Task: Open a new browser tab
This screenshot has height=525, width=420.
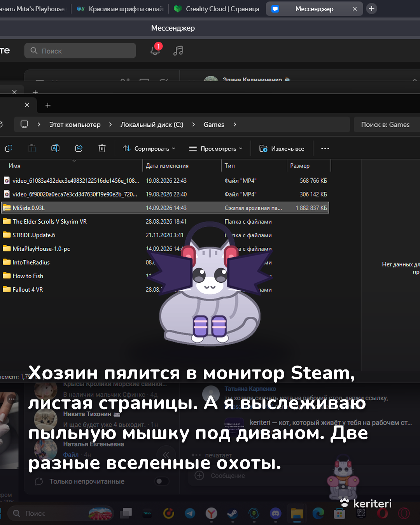Action: pyautogui.click(x=372, y=9)
